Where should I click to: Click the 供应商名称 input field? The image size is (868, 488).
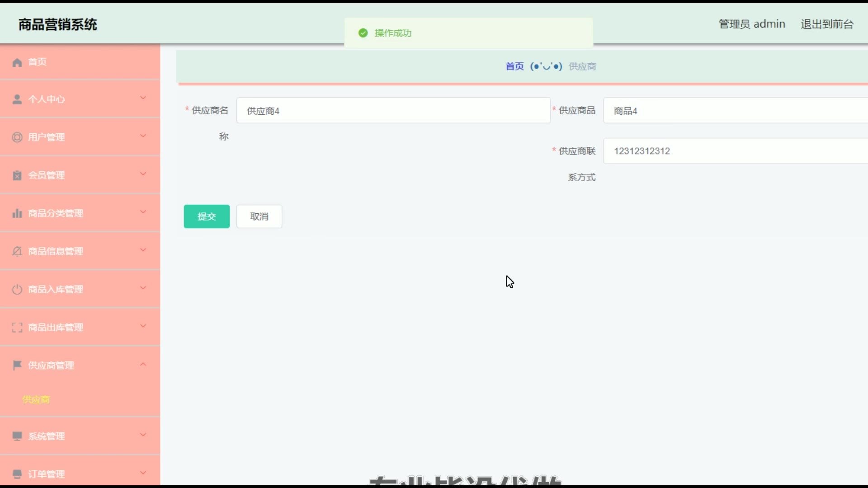pos(393,111)
